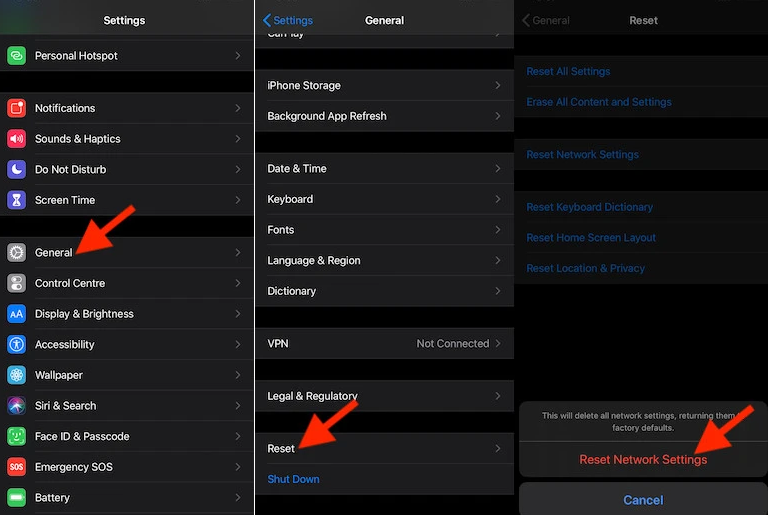
Task: Tap the Control Centre icon
Action: point(16,284)
